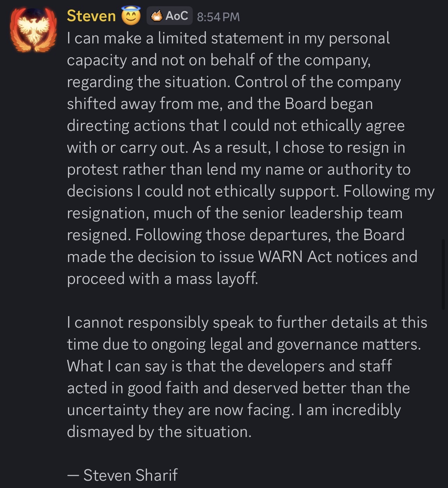The height and width of the screenshot is (488, 448).
Task: Click the phrase "ongoing legal and governance matters"
Action: point(285,344)
